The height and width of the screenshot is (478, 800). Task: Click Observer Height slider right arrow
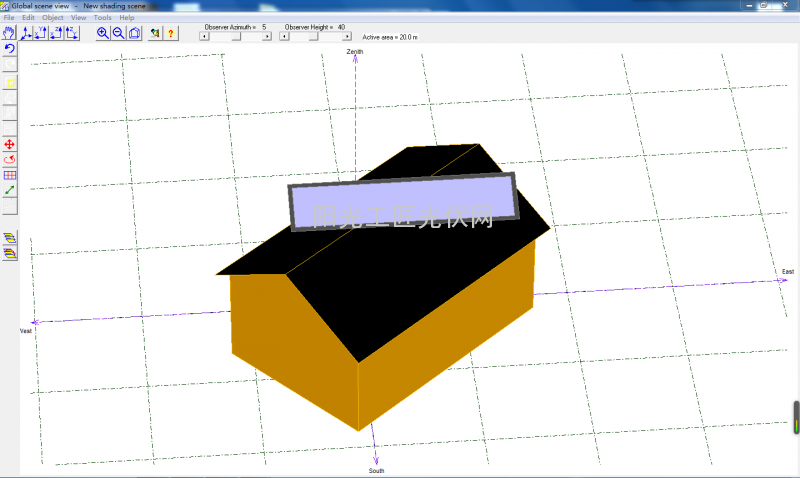coord(348,36)
